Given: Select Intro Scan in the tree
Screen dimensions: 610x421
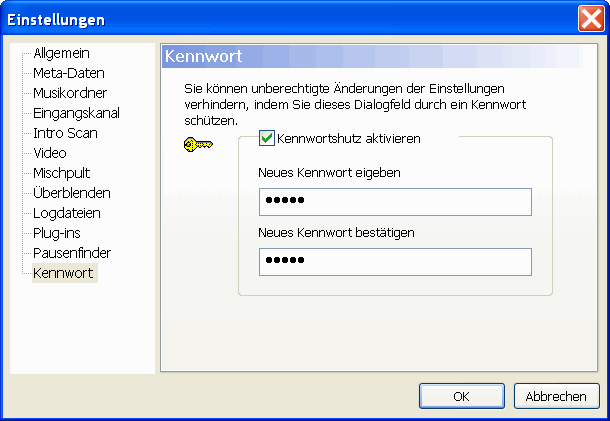Looking at the screenshot, I should pyautogui.click(x=65, y=133).
